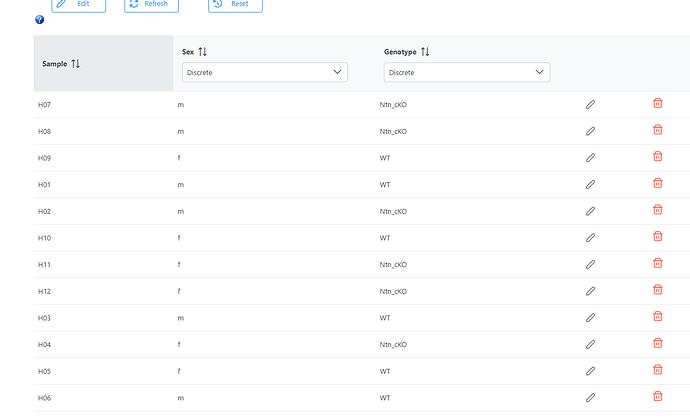Edit sample H10 via pencil icon
This screenshot has height=419, width=690.
click(591, 238)
